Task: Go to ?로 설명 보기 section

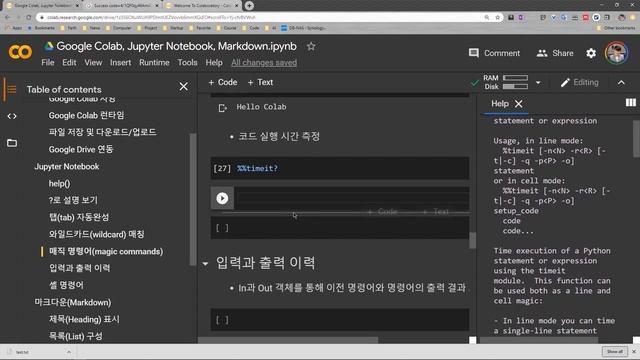Action: pyautogui.click(x=73, y=200)
